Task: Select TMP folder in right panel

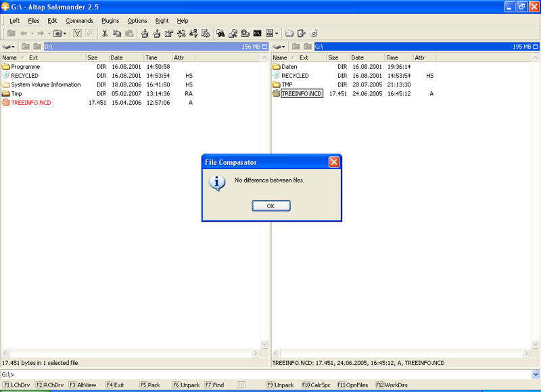Action: 287,84
